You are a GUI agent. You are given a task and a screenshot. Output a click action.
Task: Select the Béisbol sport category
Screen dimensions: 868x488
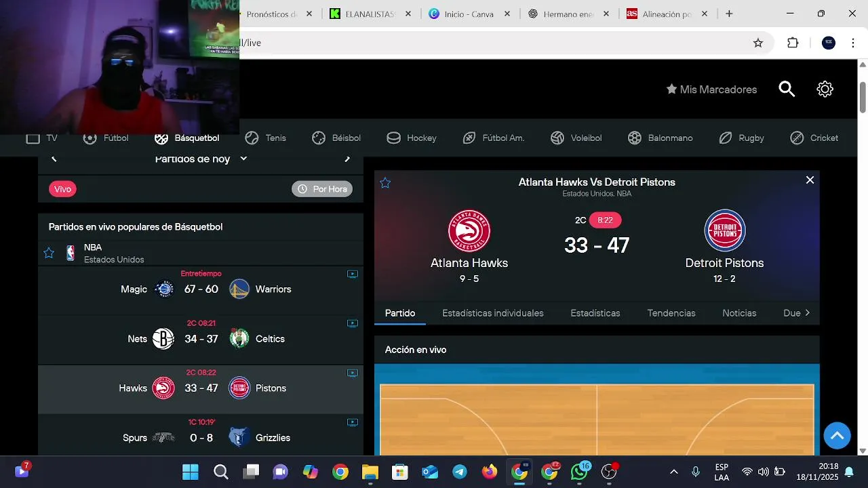[x=336, y=138]
